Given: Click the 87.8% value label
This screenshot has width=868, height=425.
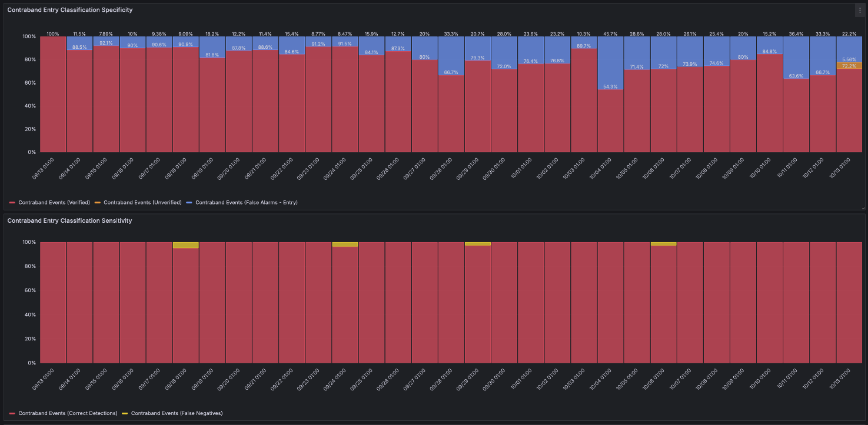Looking at the screenshot, I should (239, 48).
